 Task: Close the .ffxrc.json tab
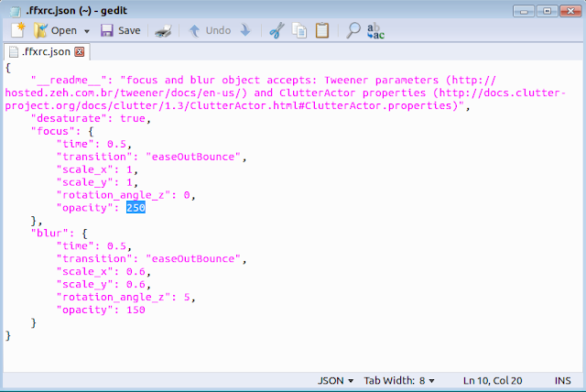(x=80, y=51)
